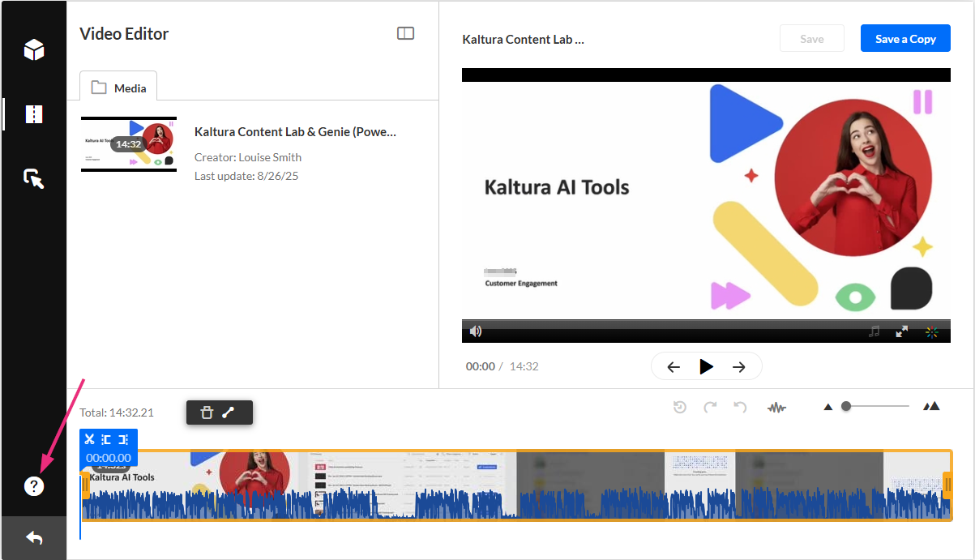This screenshot has width=975, height=560.
Task: Zoom out timeline with single triangle icon
Action: click(x=827, y=407)
